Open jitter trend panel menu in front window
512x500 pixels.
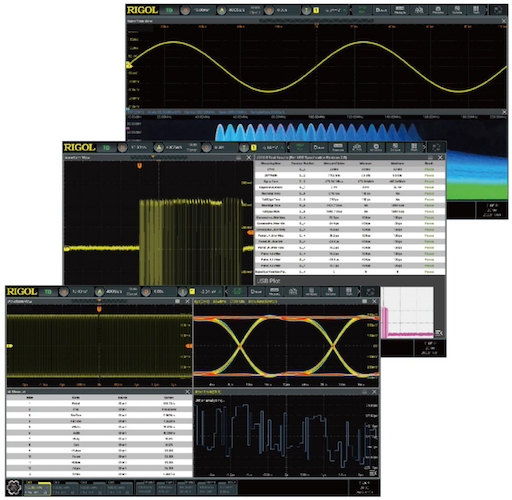[x=364, y=392]
